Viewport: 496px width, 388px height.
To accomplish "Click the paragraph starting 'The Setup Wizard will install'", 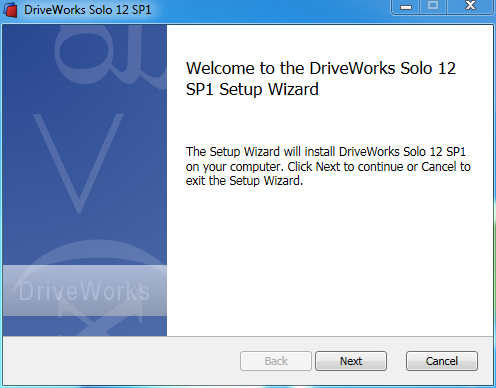I will click(x=328, y=166).
